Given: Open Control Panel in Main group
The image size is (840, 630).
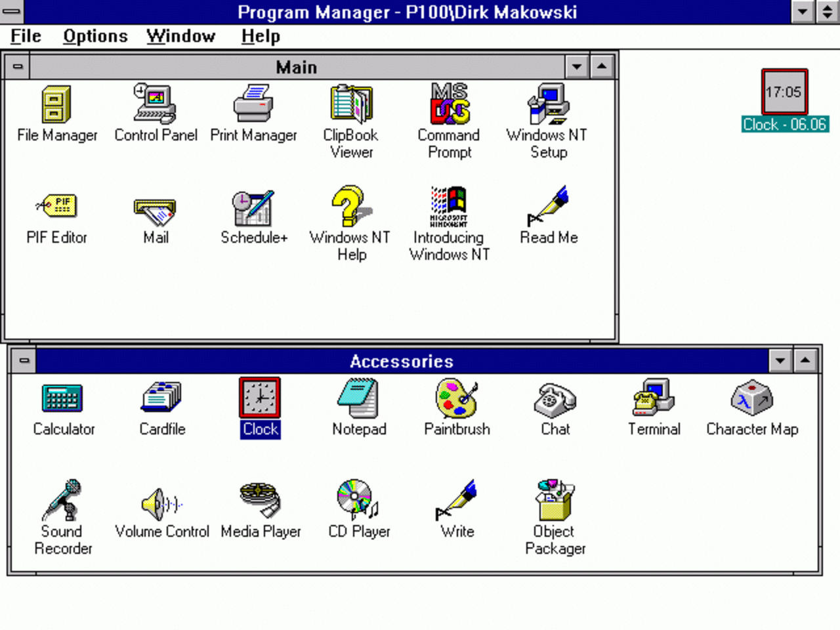Looking at the screenshot, I should [x=155, y=104].
